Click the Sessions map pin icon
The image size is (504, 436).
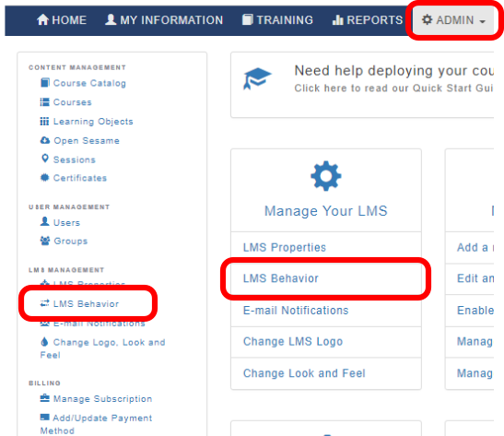pyautogui.click(x=45, y=159)
